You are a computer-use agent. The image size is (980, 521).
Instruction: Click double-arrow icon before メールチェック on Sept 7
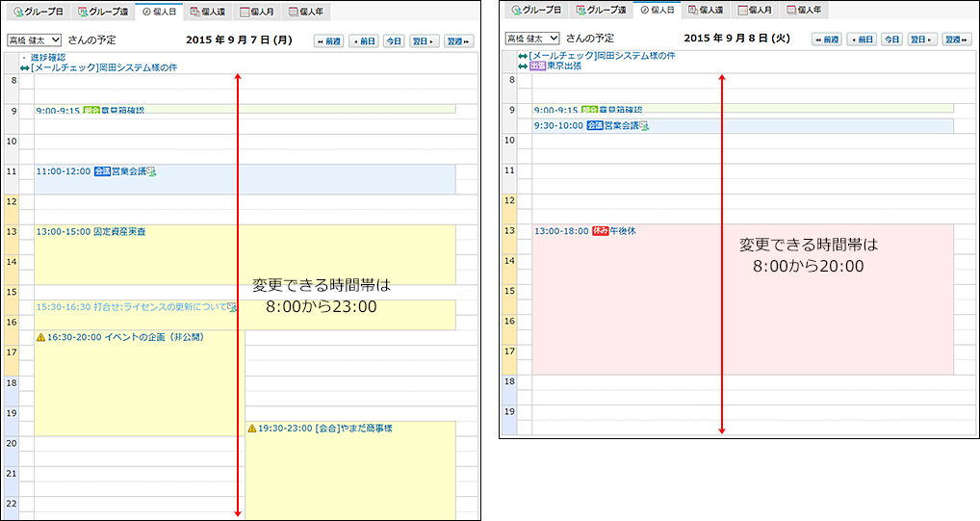coord(24,68)
